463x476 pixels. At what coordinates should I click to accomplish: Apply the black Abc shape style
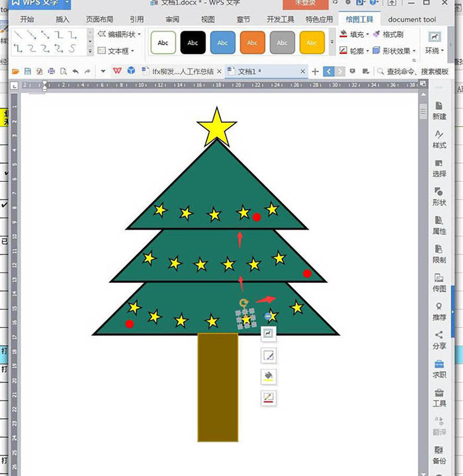coord(193,42)
